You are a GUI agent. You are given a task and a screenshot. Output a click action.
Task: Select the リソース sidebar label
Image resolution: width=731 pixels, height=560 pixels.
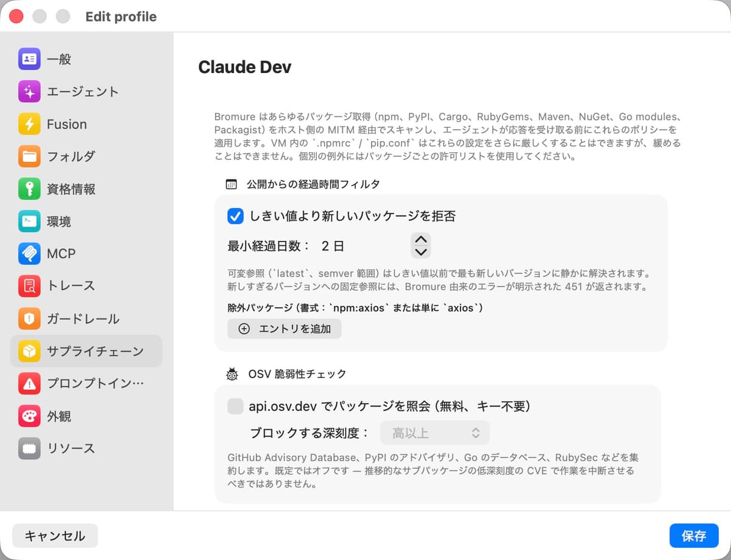tap(71, 449)
